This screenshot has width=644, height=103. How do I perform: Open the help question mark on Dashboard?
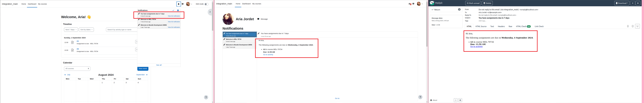[206, 97]
